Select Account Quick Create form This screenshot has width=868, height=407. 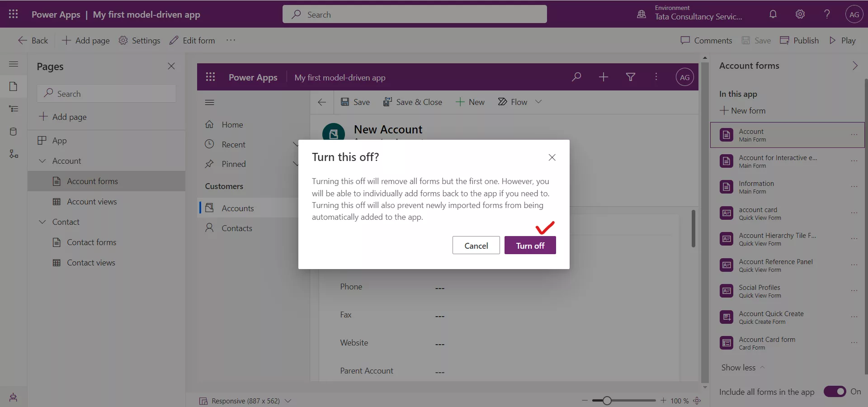pyautogui.click(x=787, y=317)
